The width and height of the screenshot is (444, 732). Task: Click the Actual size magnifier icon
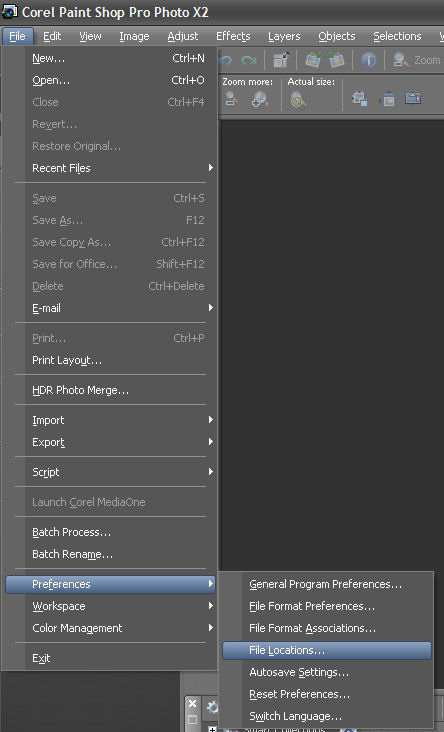point(297,99)
